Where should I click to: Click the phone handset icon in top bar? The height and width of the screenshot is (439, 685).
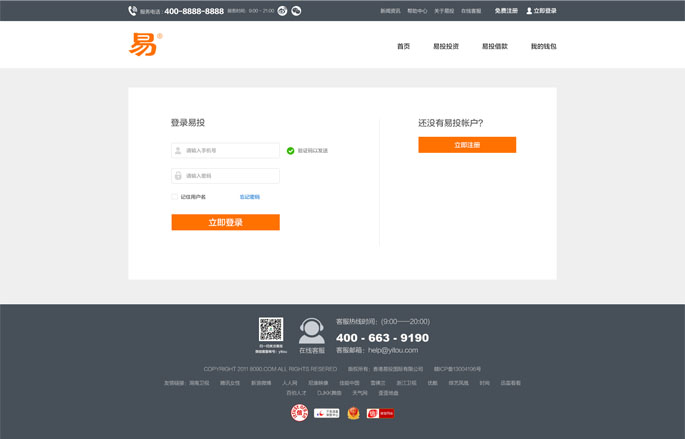132,10
